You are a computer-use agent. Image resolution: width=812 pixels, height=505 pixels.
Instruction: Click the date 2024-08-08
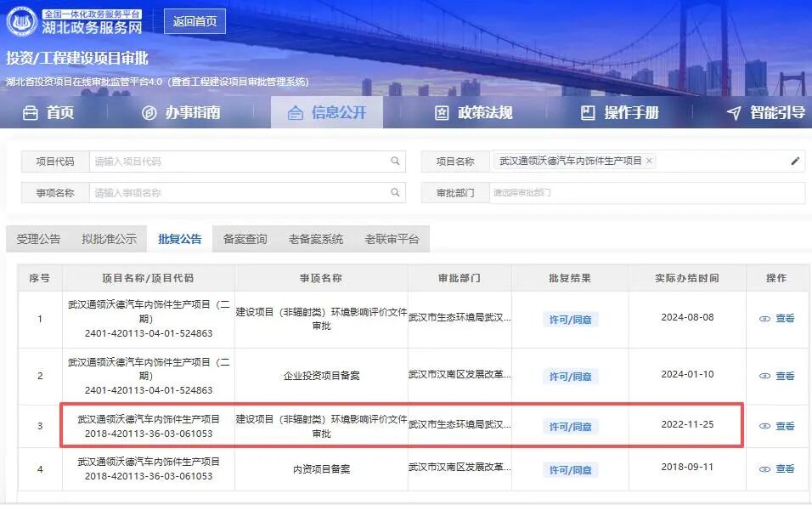click(x=687, y=317)
